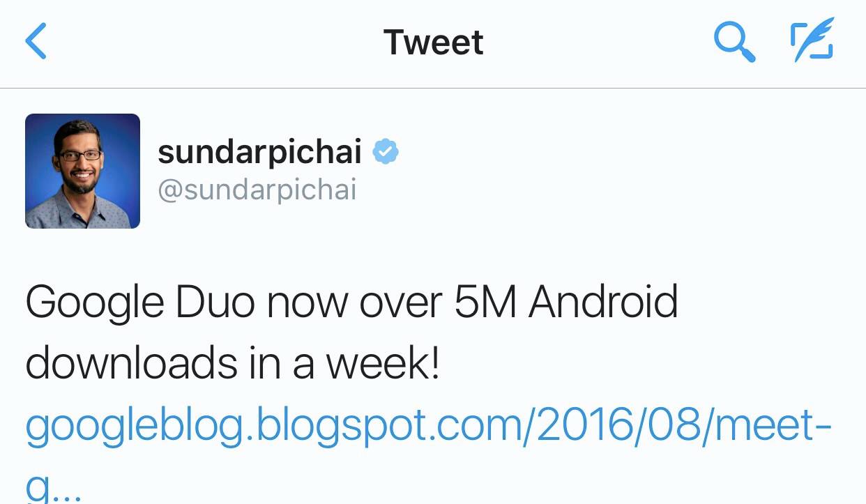
Task: Tap the quill-and-check new tweet icon
Action: 812,42
